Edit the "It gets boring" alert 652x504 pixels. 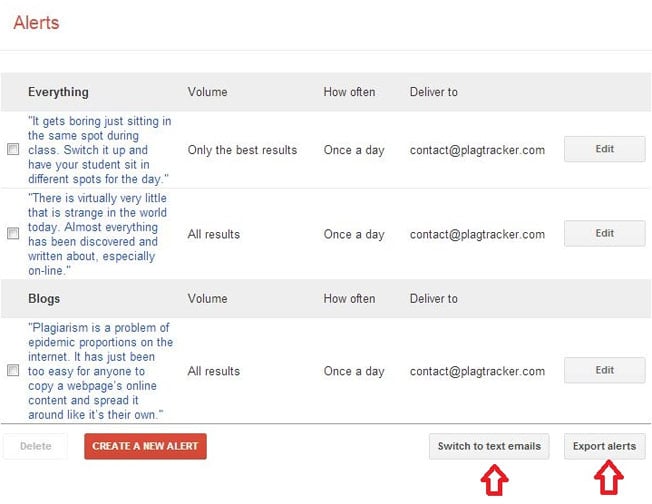coord(605,149)
